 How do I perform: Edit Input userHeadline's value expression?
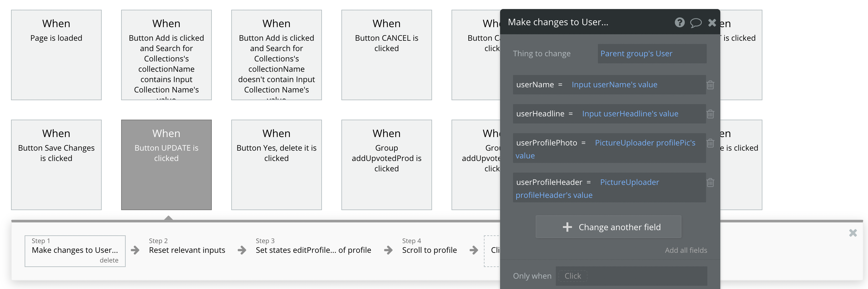click(x=630, y=114)
